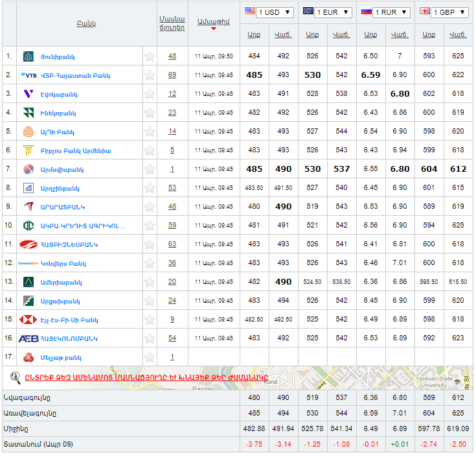Screen dimensions: 476x457
Task: Sort by Առք under the RUR column
Action: (x=370, y=34)
